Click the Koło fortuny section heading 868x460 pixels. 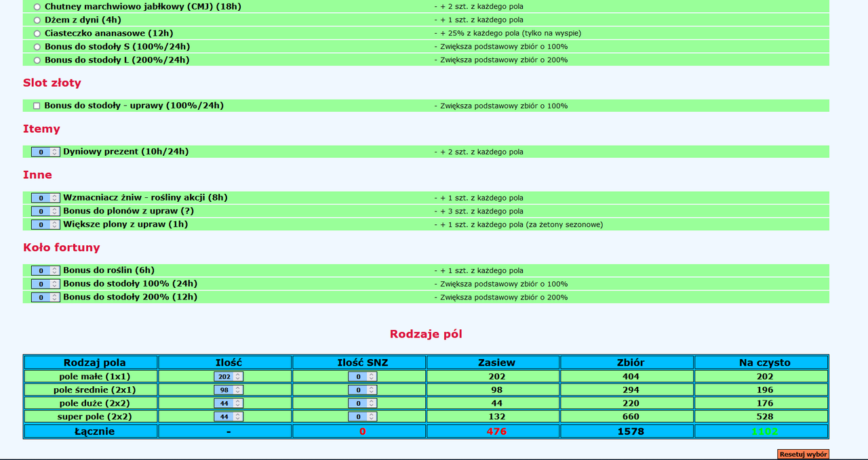coord(62,247)
